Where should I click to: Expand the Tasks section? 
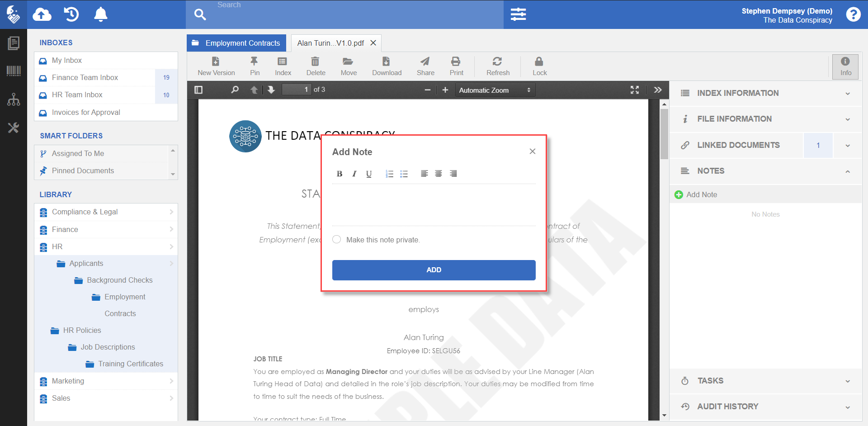tap(766, 381)
